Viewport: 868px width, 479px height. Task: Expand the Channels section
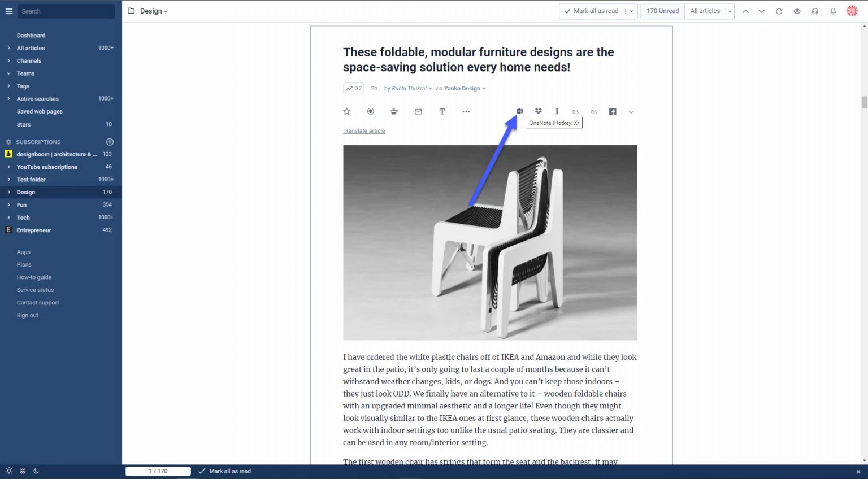(x=8, y=61)
